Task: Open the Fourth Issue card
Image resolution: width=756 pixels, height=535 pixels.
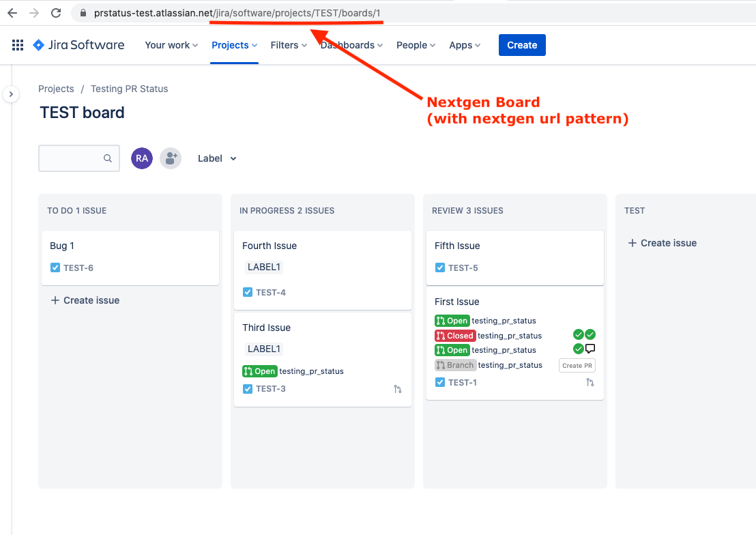Action: click(x=323, y=270)
